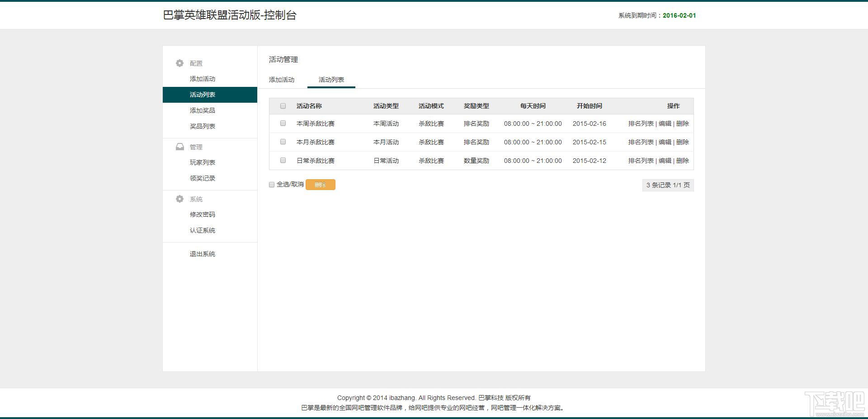
Task: Click the 活动名称 column header
Action: [309, 106]
